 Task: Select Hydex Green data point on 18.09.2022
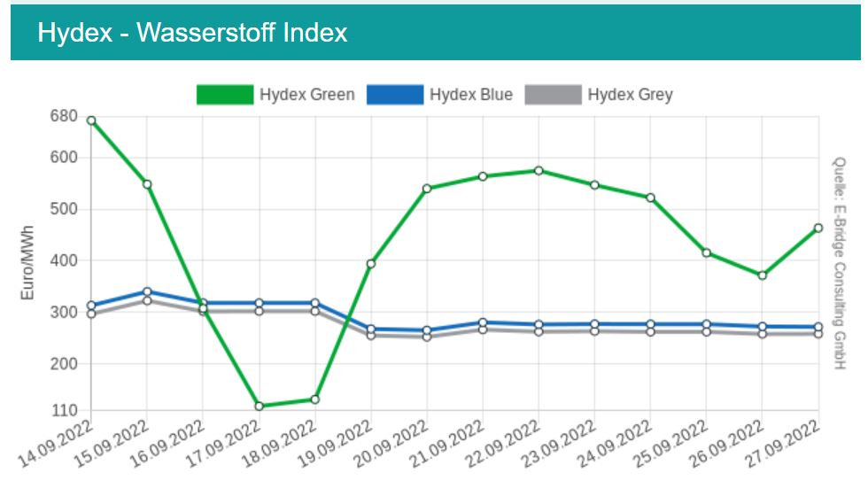tap(315, 399)
